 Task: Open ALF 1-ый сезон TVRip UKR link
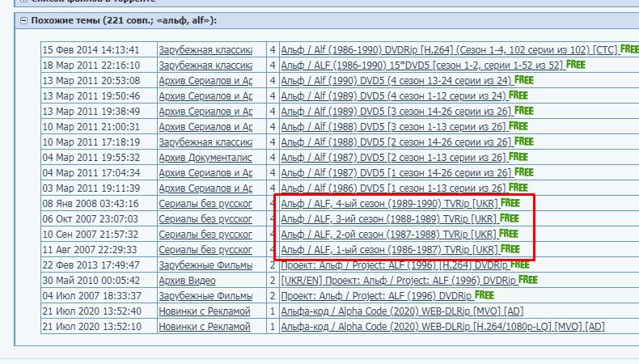pyautogui.click(x=390, y=249)
